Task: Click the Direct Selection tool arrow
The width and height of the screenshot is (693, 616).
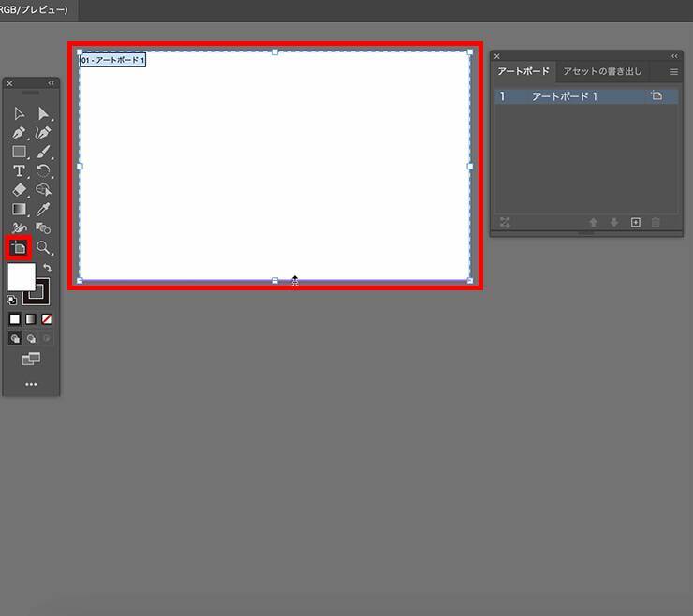Action: tap(43, 113)
